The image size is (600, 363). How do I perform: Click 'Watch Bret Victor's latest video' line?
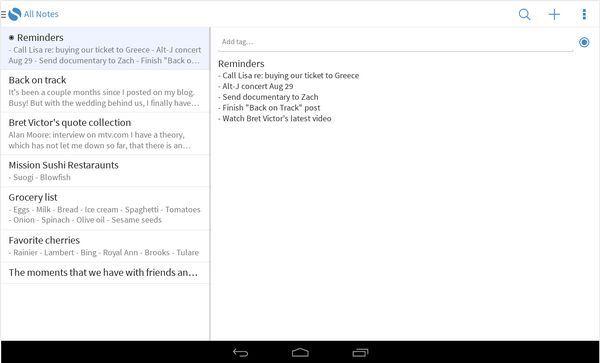coord(274,118)
